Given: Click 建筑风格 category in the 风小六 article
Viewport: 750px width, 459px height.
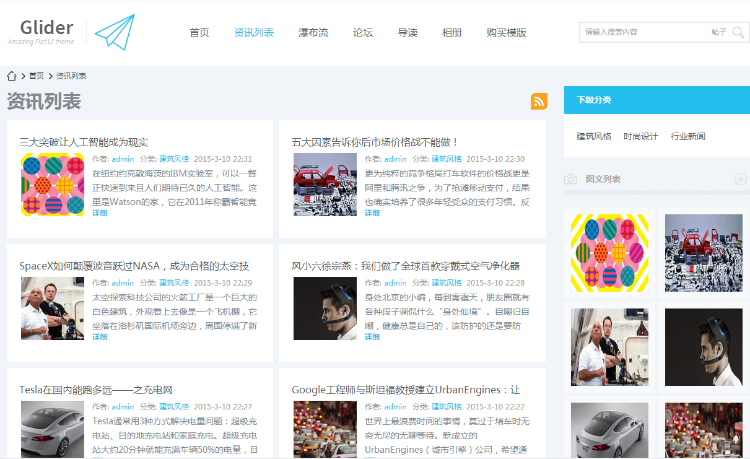Looking at the screenshot, I should pos(446,283).
